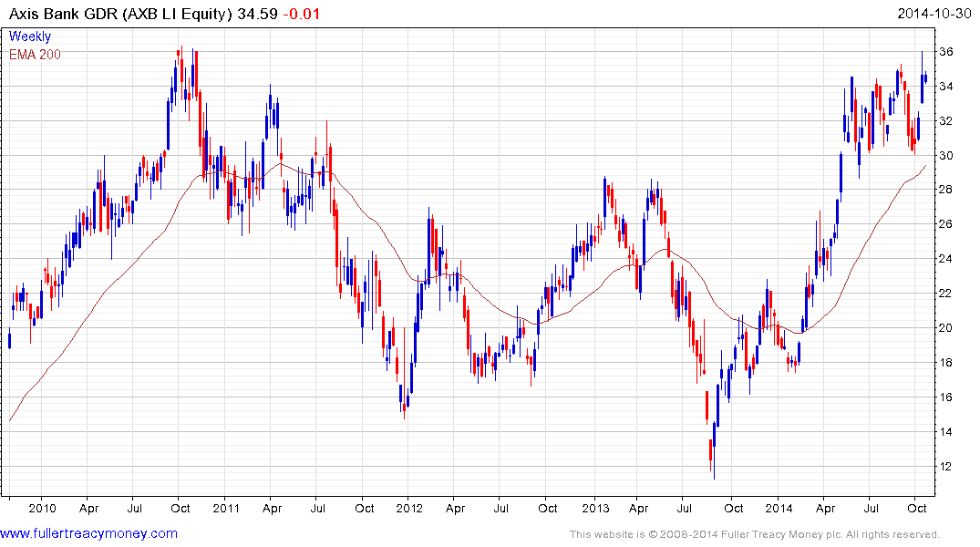The height and width of the screenshot is (547, 980).
Task: Click the copyright notice text
Action: [x=755, y=534]
